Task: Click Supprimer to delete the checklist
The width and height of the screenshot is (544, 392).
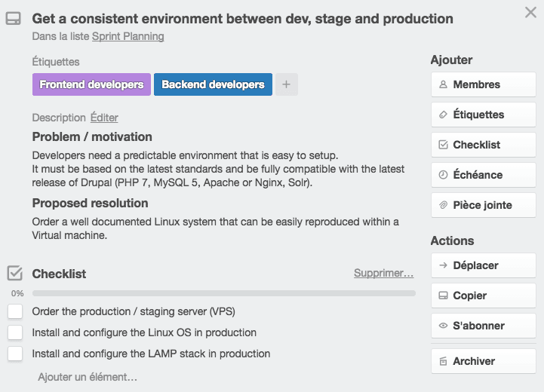Action: [383, 273]
